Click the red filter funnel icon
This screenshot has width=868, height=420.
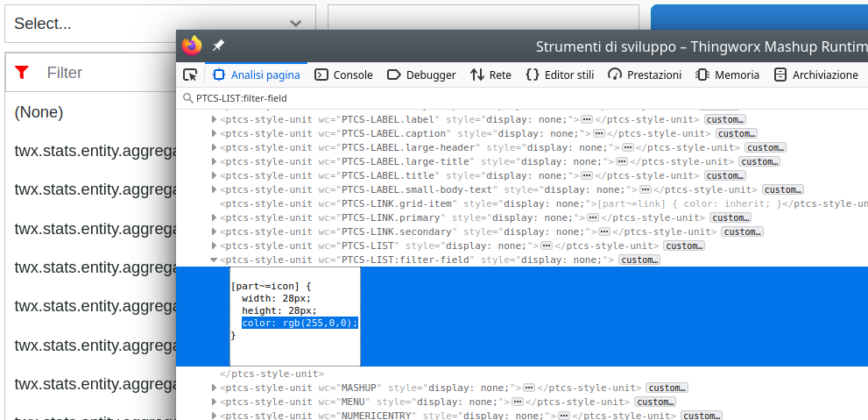[22, 72]
